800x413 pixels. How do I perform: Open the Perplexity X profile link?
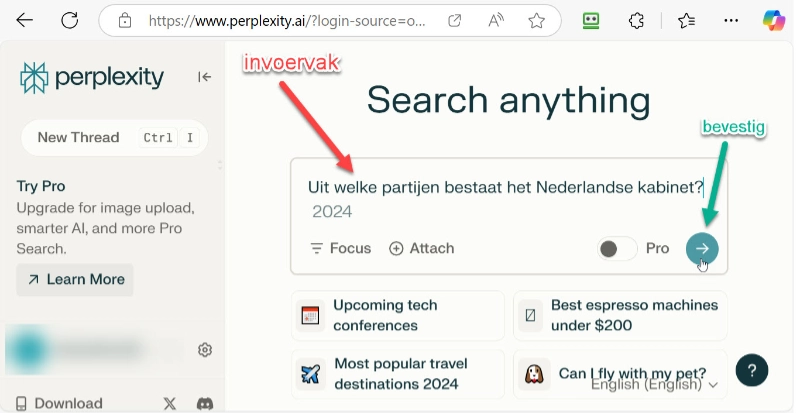coord(170,403)
